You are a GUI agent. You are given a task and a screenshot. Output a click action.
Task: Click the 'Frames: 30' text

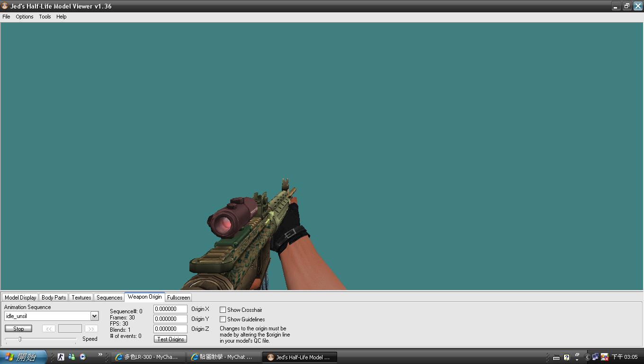[x=122, y=318]
